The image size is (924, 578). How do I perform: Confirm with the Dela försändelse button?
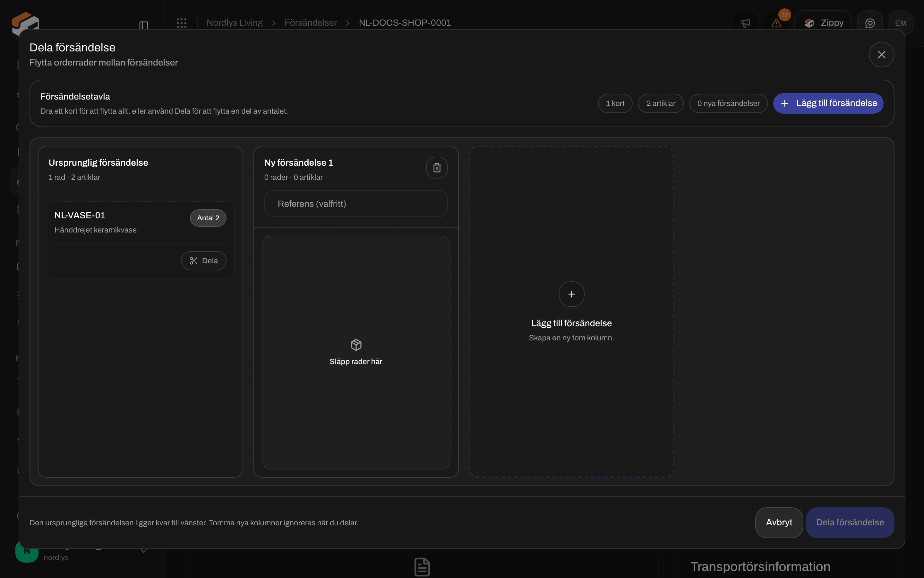point(850,522)
